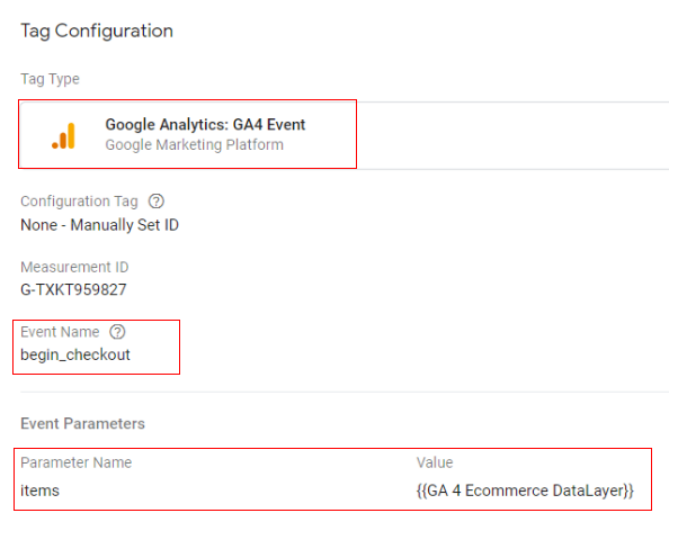The height and width of the screenshot is (535, 684).
Task: Click the begin_checkout event name field
Action: [75, 355]
